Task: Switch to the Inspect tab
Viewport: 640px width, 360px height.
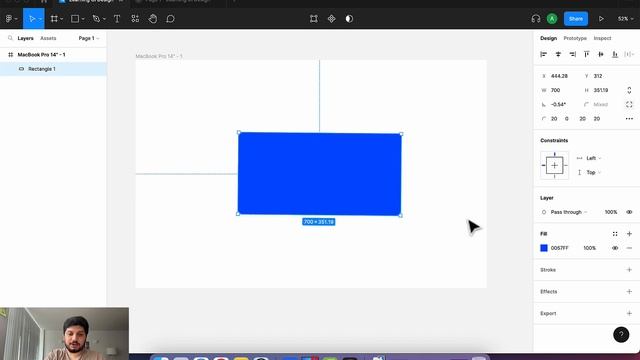Action: point(602,38)
